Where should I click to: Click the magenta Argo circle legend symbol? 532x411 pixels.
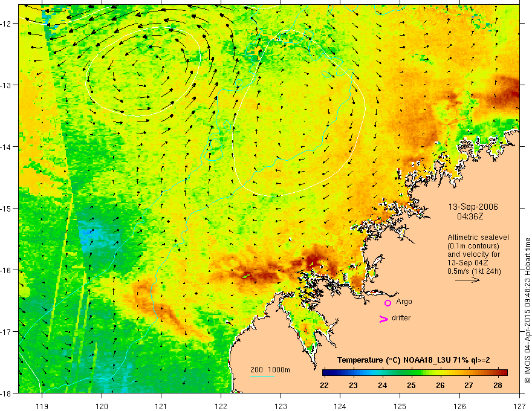tap(388, 303)
